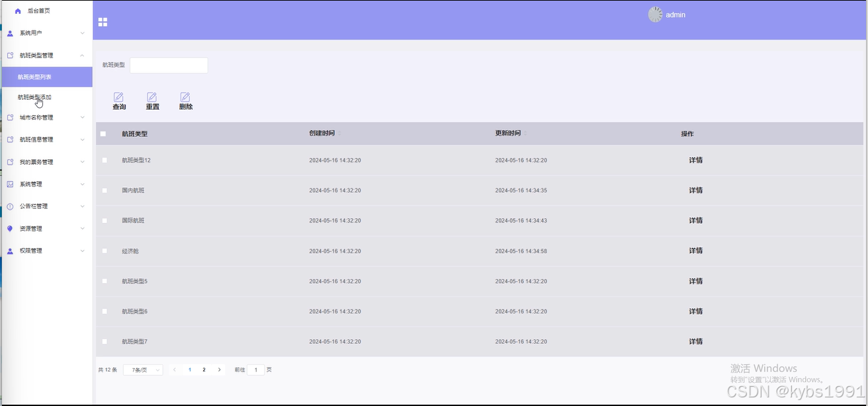Image resolution: width=868 pixels, height=406 pixels.
Task: Click the home icon beside 后台首页
Action: pos(18,11)
